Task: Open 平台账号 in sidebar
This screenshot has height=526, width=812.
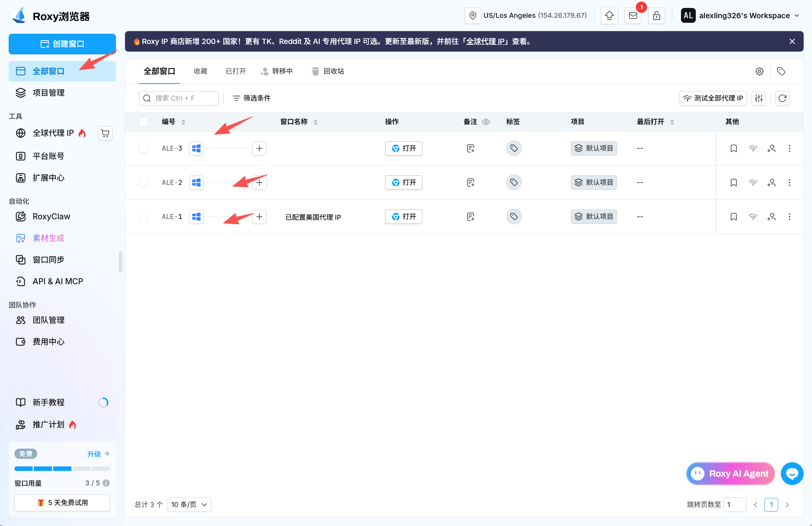Action: click(62, 156)
